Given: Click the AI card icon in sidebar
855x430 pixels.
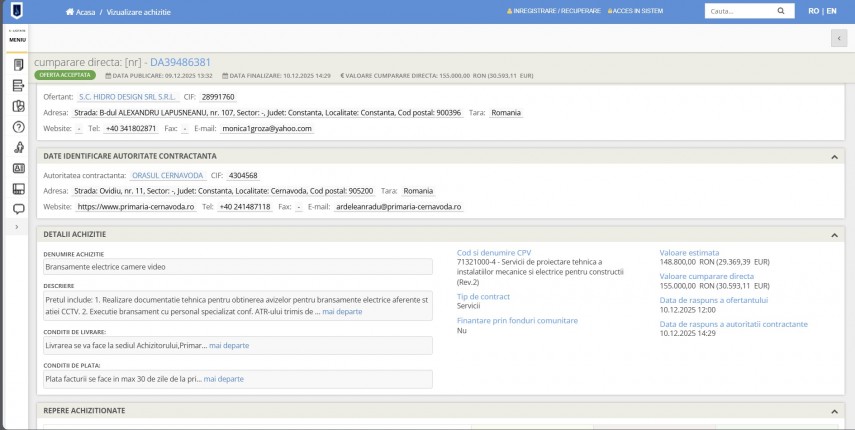Looking at the screenshot, I should point(18,168).
